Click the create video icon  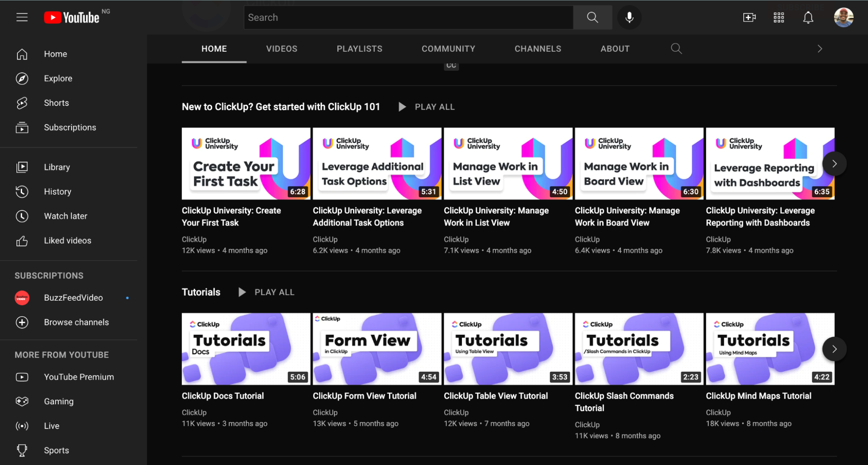pos(749,17)
